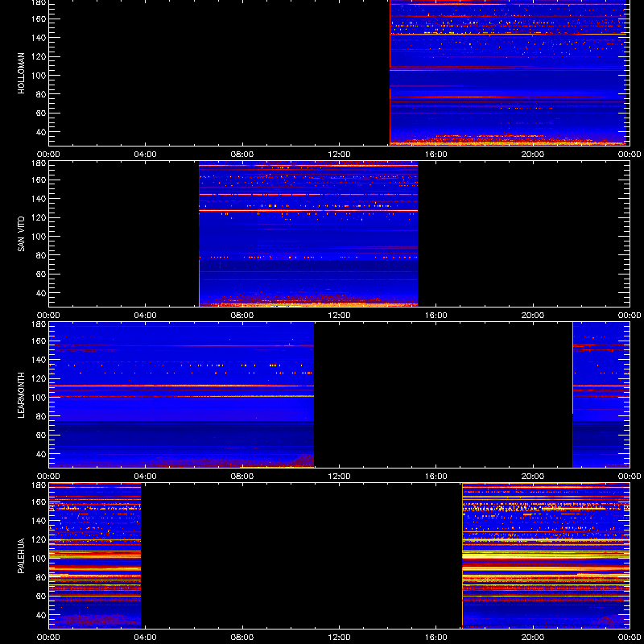Click 20:00 on the Holloman time axis

click(533, 155)
